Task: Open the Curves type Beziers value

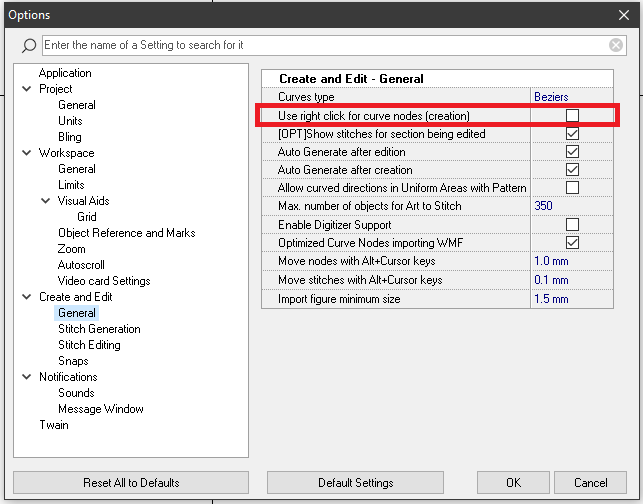Action: coord(551,97)
